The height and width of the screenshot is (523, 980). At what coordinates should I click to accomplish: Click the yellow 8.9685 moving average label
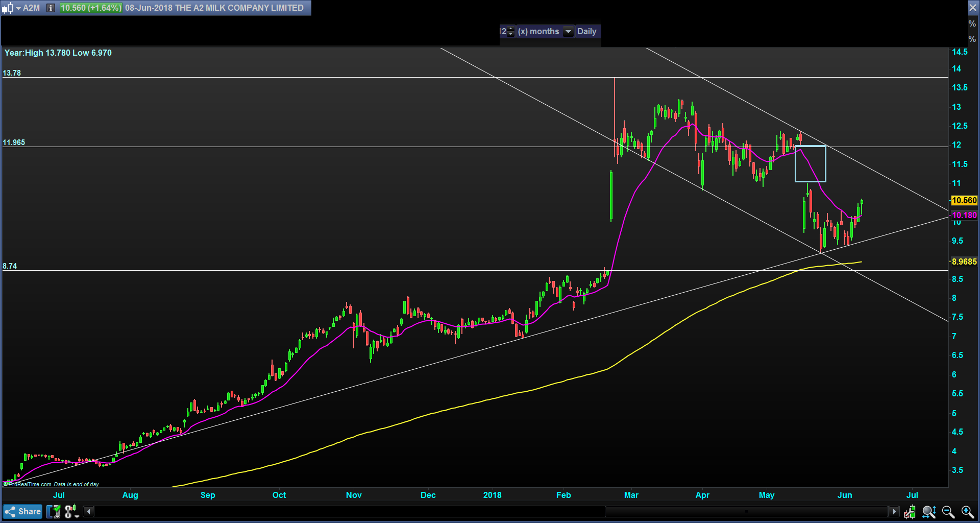[x=964, y=261]
